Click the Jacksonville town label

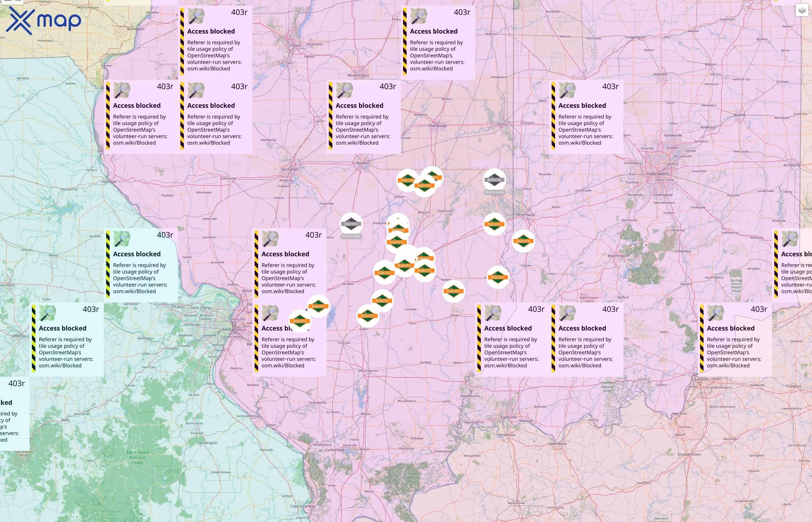(228, 178)
